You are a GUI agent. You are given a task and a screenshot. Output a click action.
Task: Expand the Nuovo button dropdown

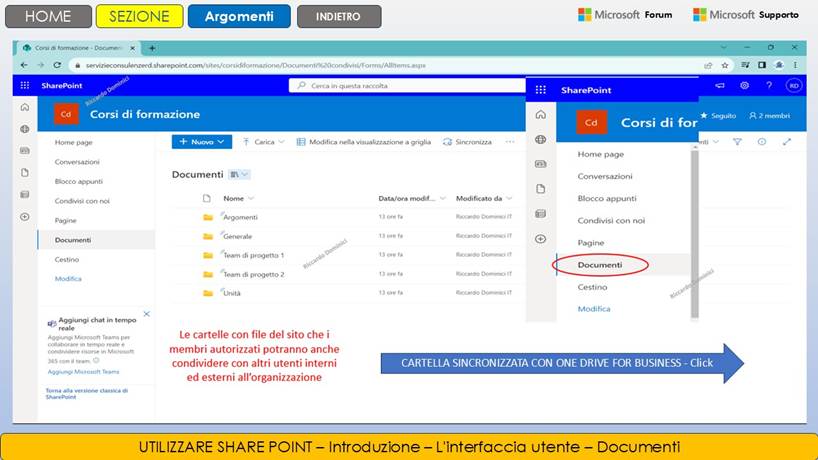pyautogui.click(x=221, y=141)
